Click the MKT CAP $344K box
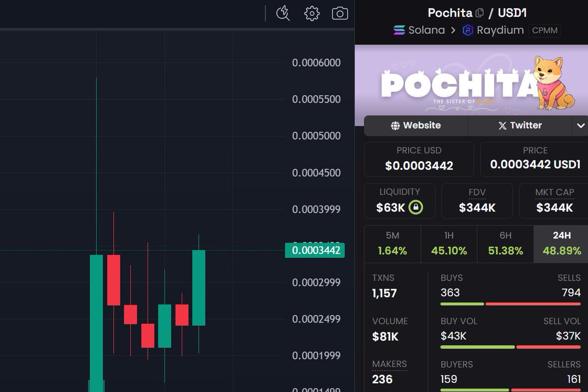 (554, 201)
